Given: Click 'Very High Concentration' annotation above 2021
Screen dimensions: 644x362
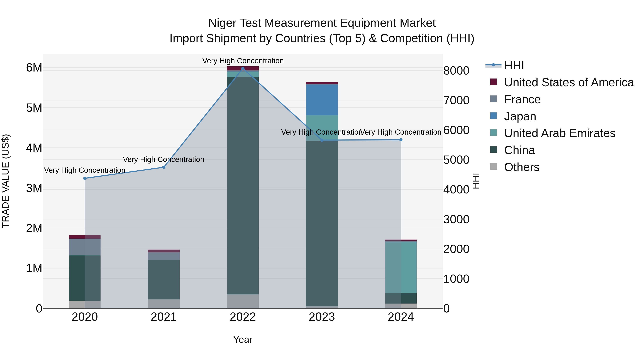Looking at the screenshot, I should click(164, 159).
